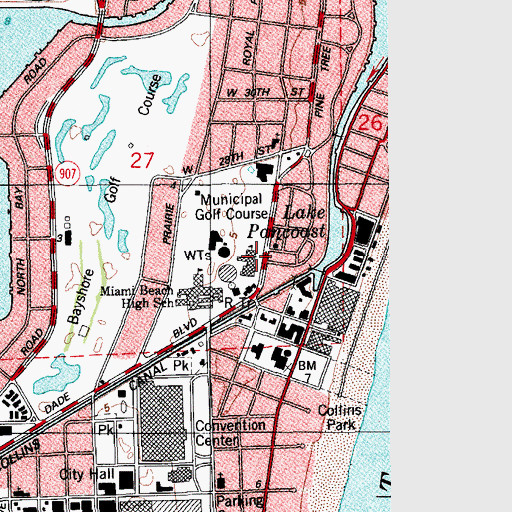Click the Parking label at bottom
512x512 pixels.
coord(239,501)
